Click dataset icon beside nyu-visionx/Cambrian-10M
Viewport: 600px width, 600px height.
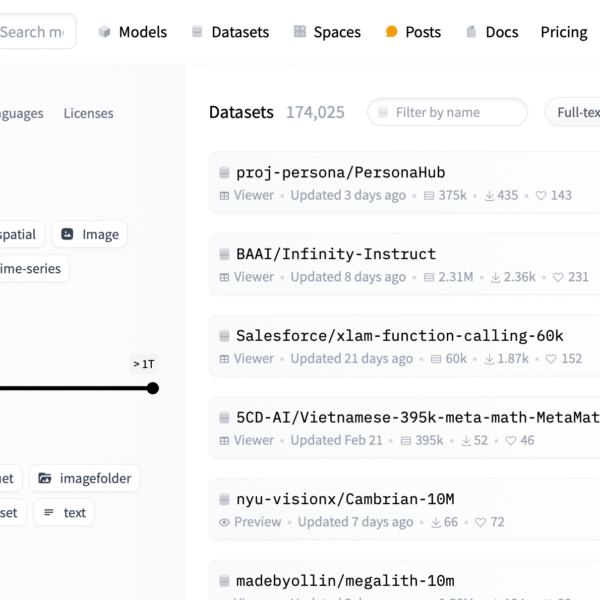[224, 499]
